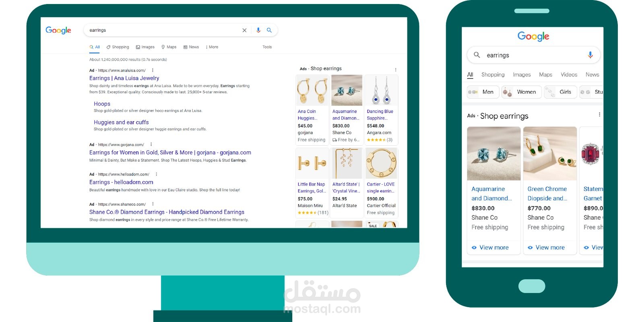Tap the eye icon under the Aquamarine phone card
Viewport: 644px width, 322px height.
[x=474, y=248]
